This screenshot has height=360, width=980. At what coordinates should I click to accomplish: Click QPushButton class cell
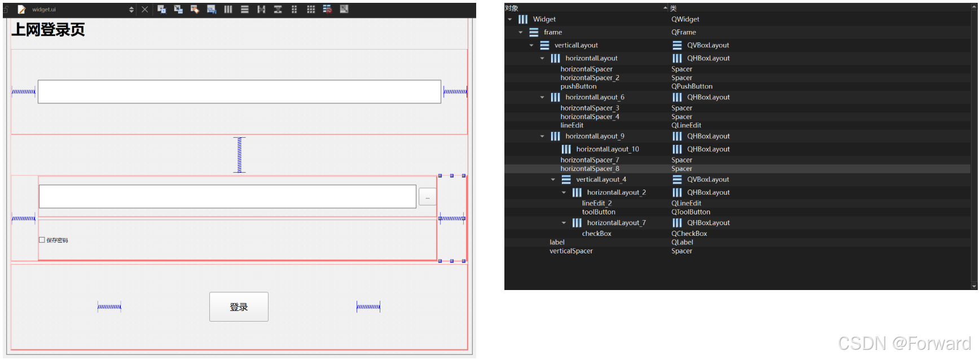click(692, 86)
